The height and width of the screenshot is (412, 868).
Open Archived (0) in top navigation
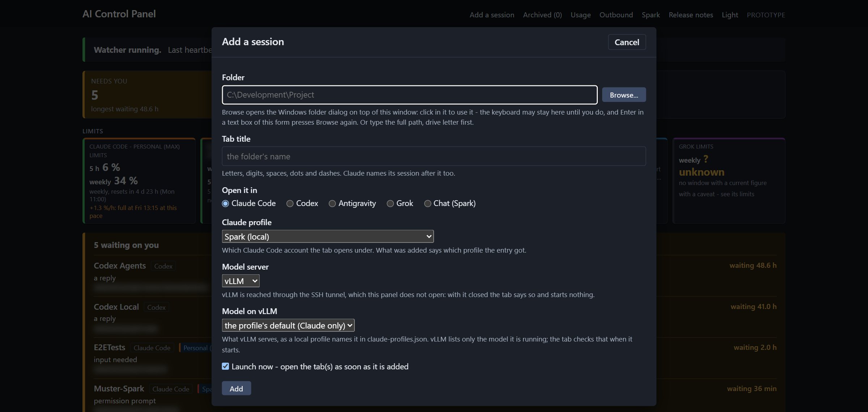point(542,15)
